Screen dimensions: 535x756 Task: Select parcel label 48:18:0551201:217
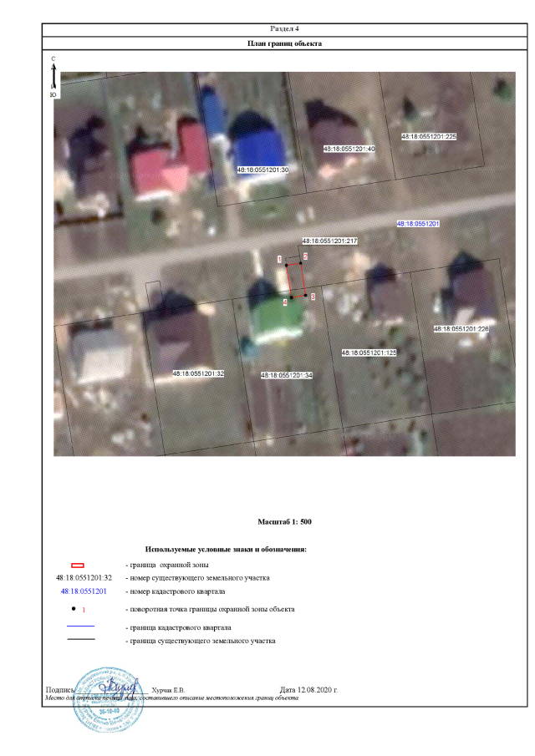tap(329, 241)
